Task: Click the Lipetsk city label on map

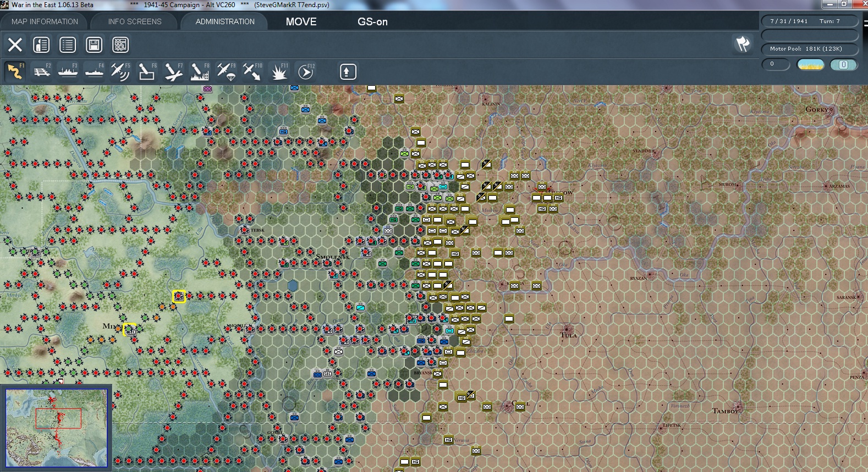Action: pyautogui.click(x=672, y=425)
